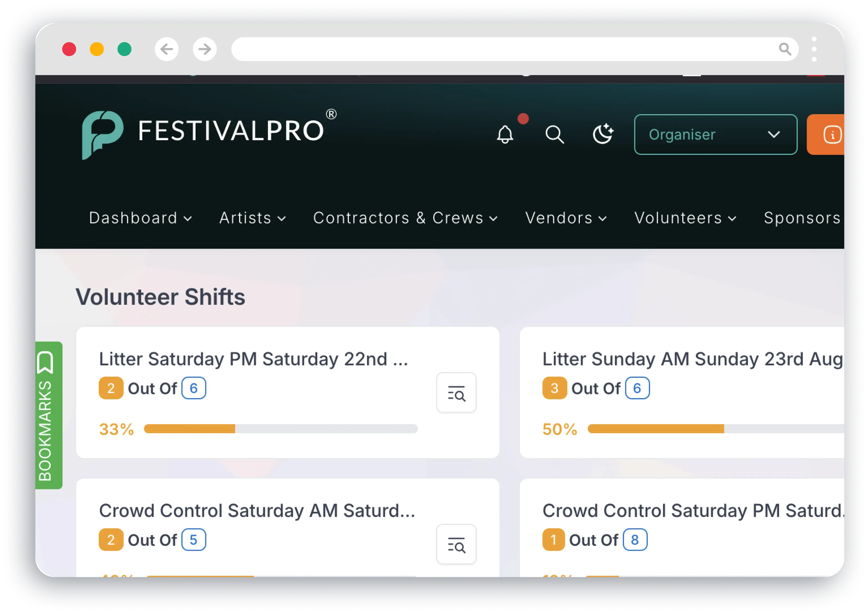Image resolution: width=868 pixels, height=613 pixels.
Task: Open the Artists menu
Action: click(x=252, y=218)
